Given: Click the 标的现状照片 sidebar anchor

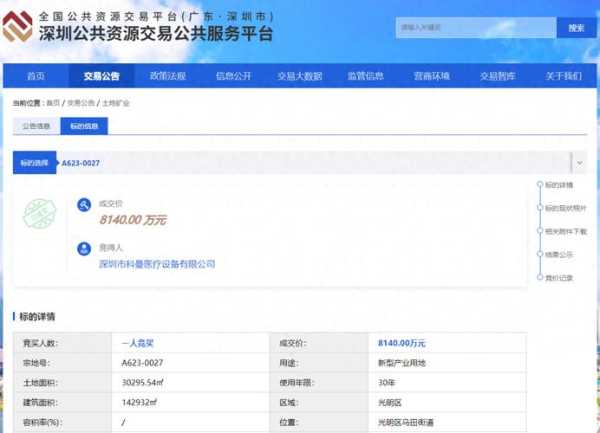Looking at the screenshot, I should point(564,208).
